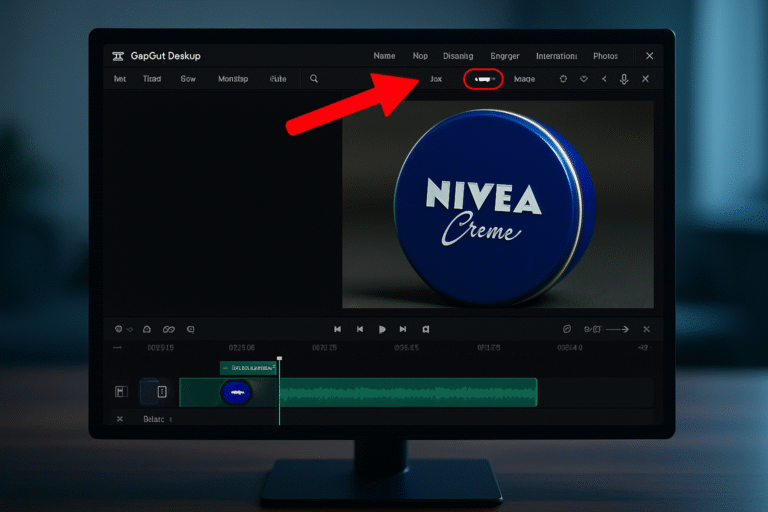Click the chain link icon above timeline

click(168, 329)
